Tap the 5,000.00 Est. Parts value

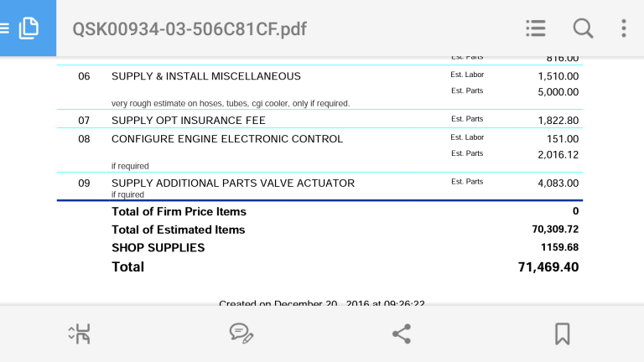coord(558,92)
